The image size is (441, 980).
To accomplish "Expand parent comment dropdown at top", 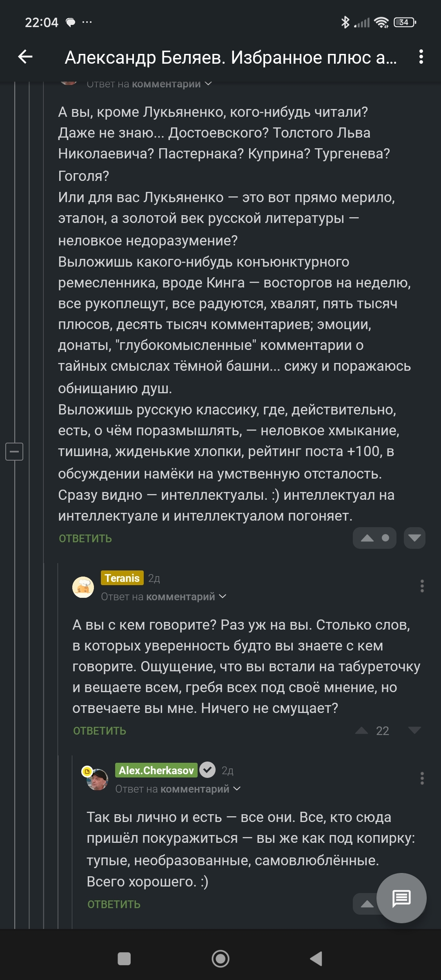I will pos(208,84).
